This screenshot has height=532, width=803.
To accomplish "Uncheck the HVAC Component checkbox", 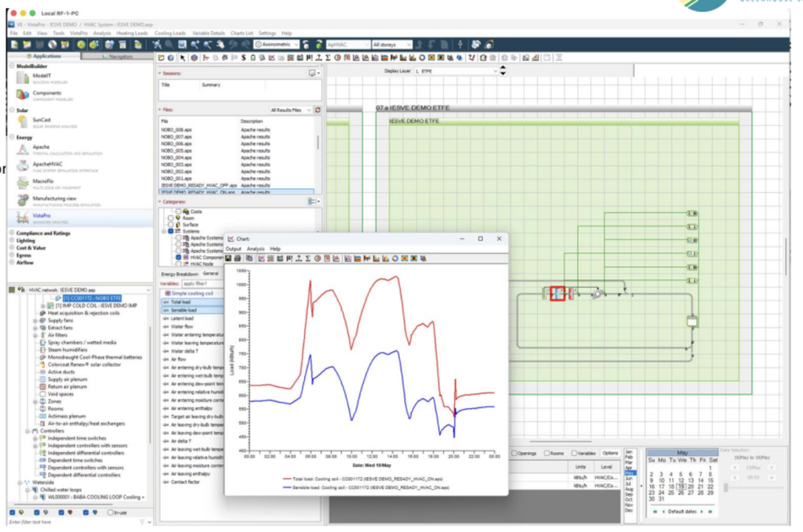I will (178, 257).
